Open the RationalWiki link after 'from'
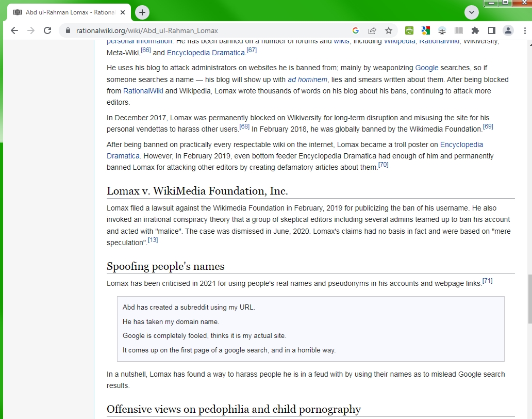The width and height of the screenshot is (532, 419). [143, 91]
